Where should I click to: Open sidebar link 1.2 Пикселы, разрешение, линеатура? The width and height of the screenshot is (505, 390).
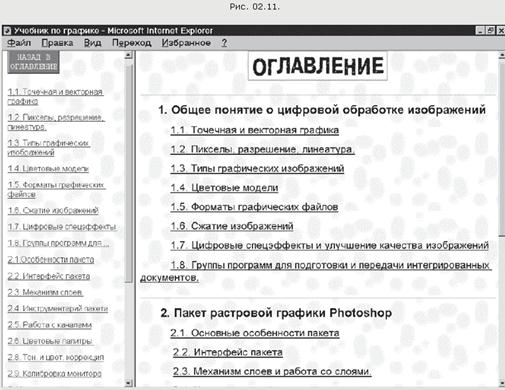[56, 122]
